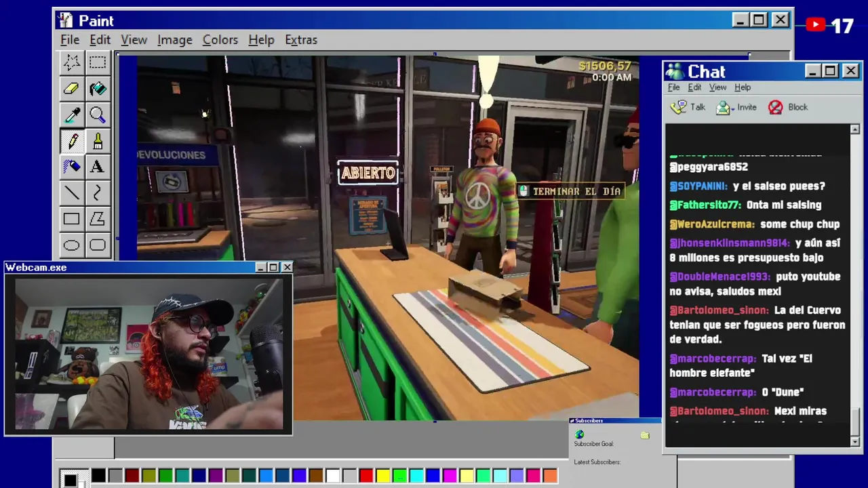Select the Free-Form Select star tool

(71, 63)
